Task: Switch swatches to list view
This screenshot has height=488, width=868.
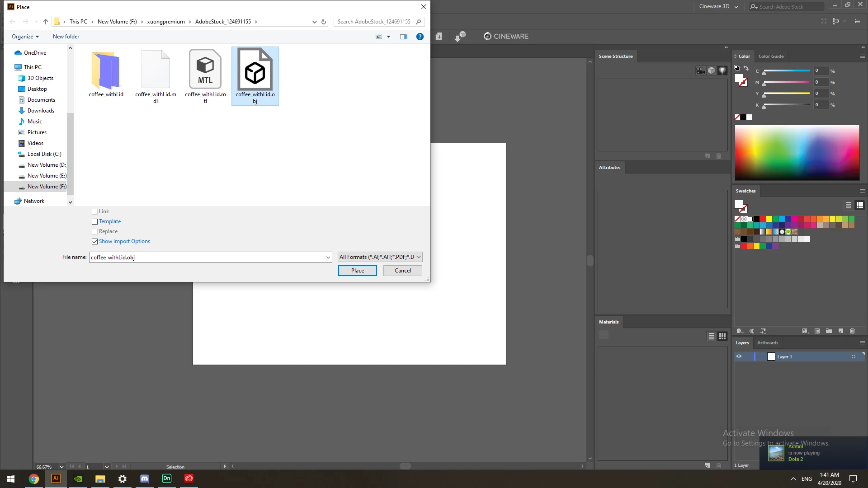Action: pos(848,205)
